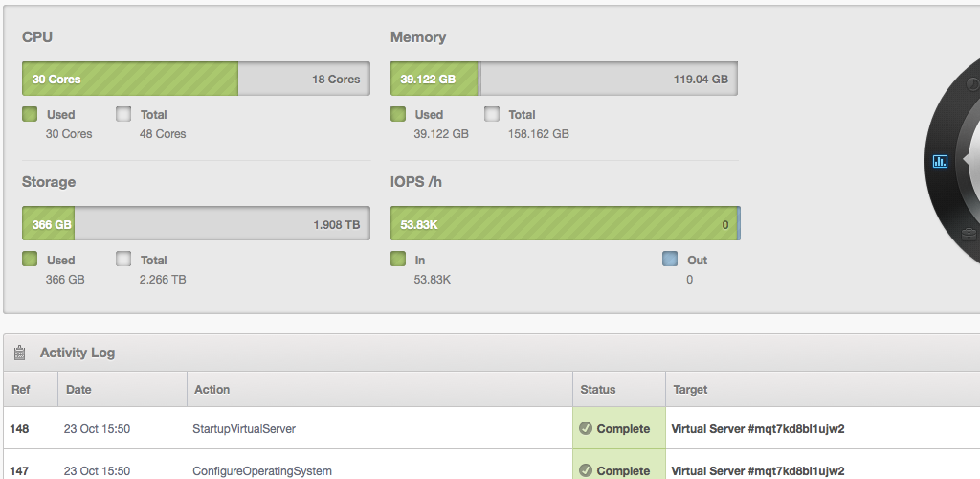The width and height of the screenshot is (980, 479).
Task: Click the blue IOPS Out legend swatch
Action: point(670,259)
